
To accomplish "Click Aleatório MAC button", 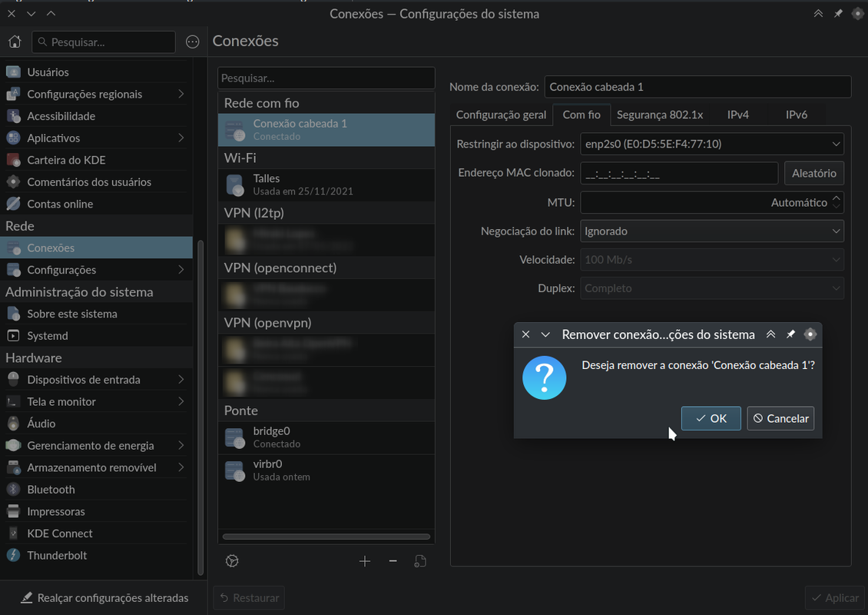I will (813, 174).
